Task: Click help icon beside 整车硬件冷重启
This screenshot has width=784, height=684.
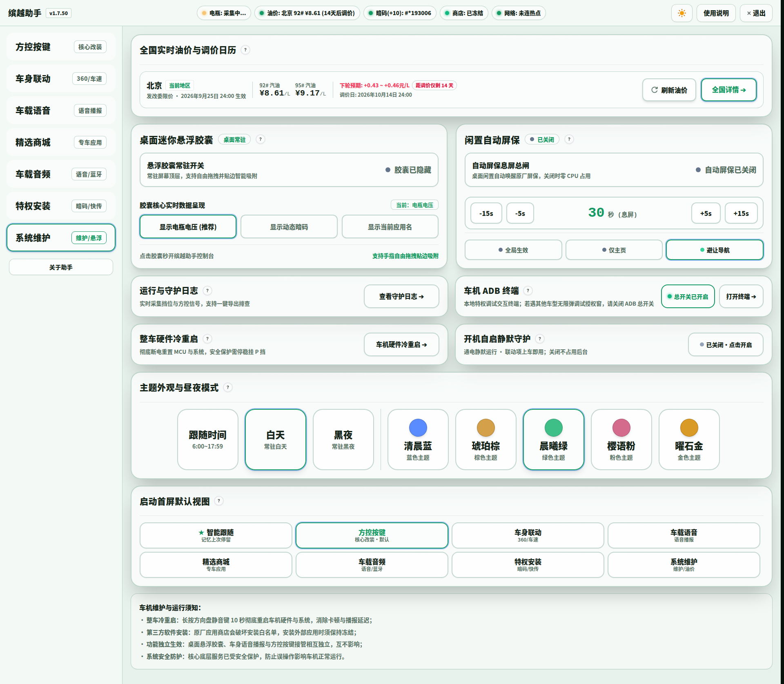Action: point(207,339)
